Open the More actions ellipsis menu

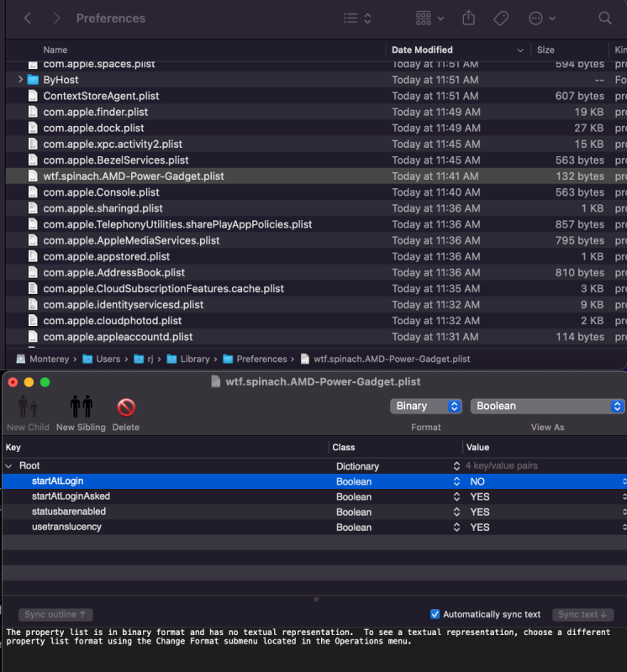[x=541, y=18]
